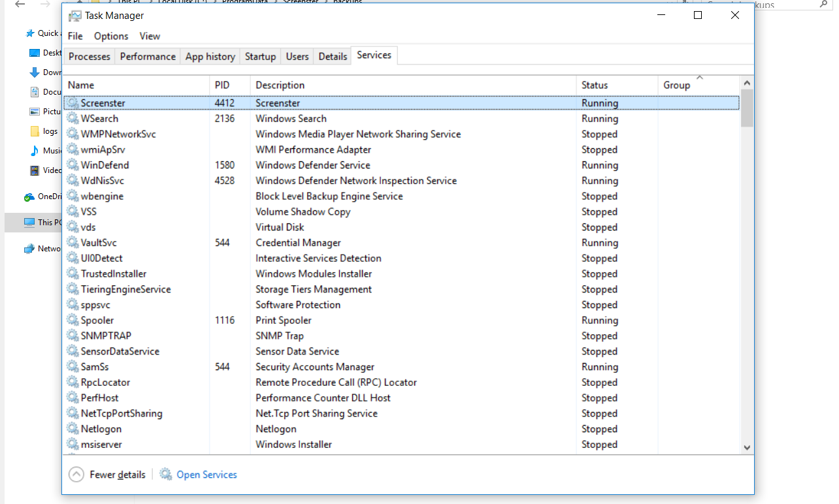
Task: Open the View menu
Action: (150, 36)
